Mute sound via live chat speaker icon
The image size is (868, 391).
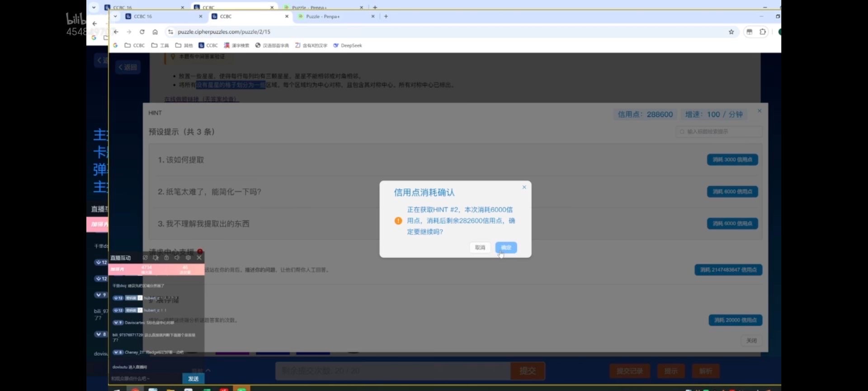(177, 258)
